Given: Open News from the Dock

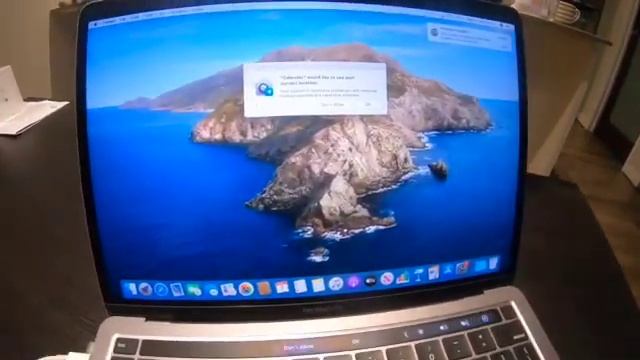Looking at the screenshot, I should click(x=387, y=279).
